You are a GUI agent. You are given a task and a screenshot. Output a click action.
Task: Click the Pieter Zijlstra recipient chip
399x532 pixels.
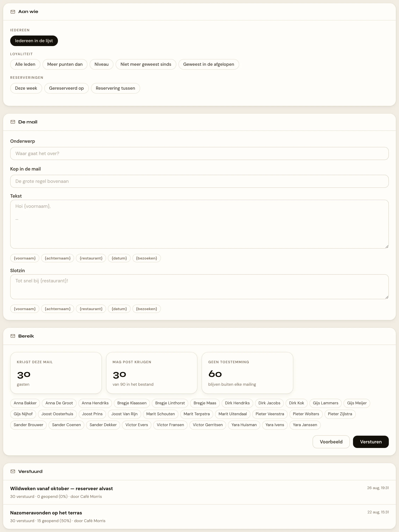point(340,414)
